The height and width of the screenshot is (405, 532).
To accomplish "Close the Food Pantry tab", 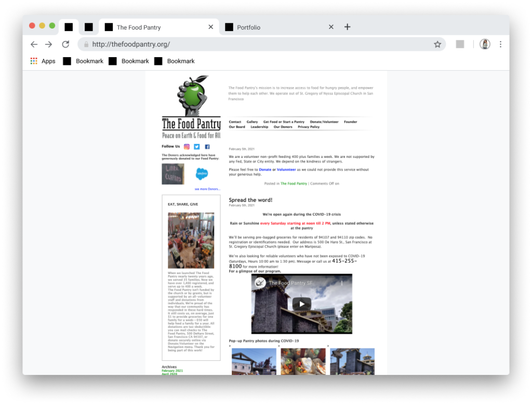I will click(210, 27).
